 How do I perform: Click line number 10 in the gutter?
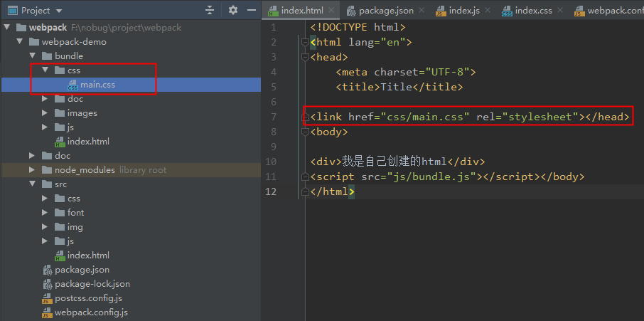tap(271, 162)
